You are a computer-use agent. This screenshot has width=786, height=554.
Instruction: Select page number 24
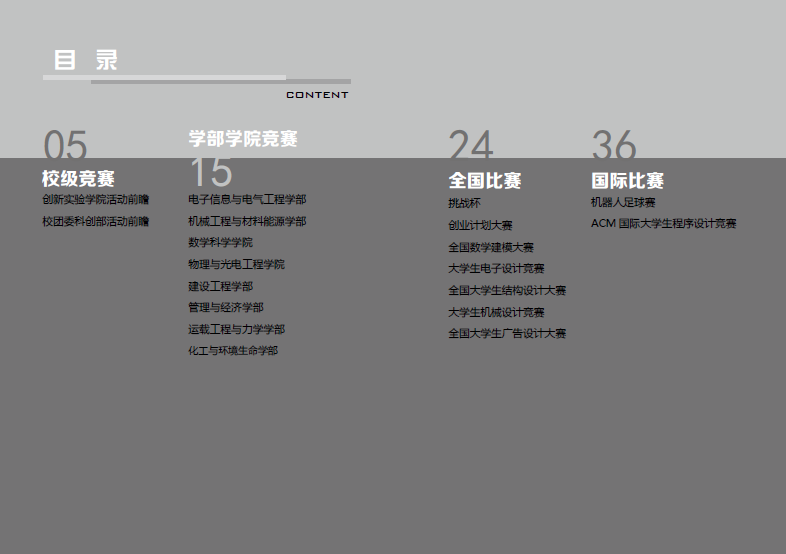[471, 145]
